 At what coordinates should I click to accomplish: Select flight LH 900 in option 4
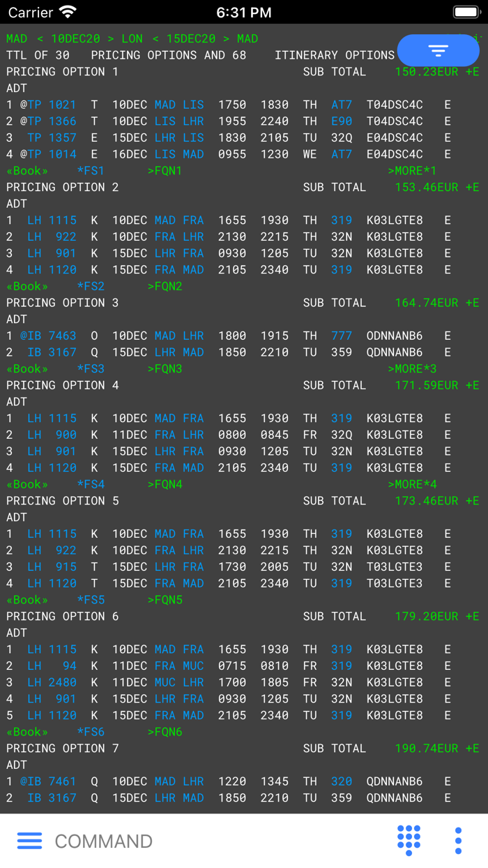(x=52, y=435)
